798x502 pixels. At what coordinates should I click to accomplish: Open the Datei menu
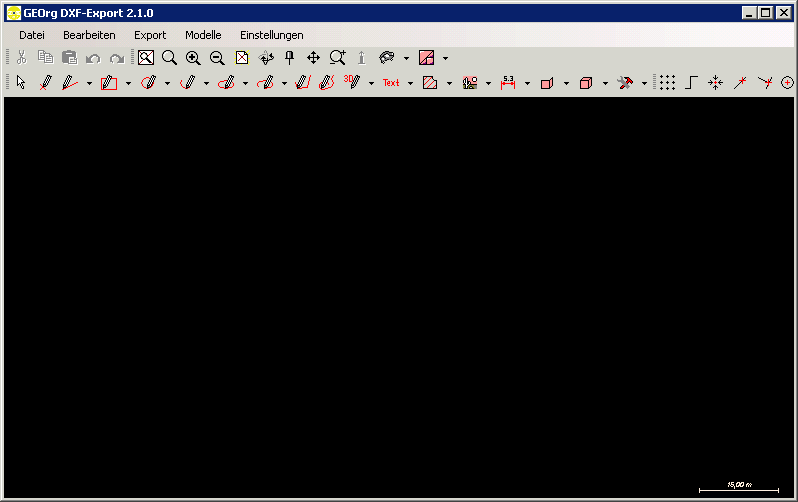pos(32,35)
